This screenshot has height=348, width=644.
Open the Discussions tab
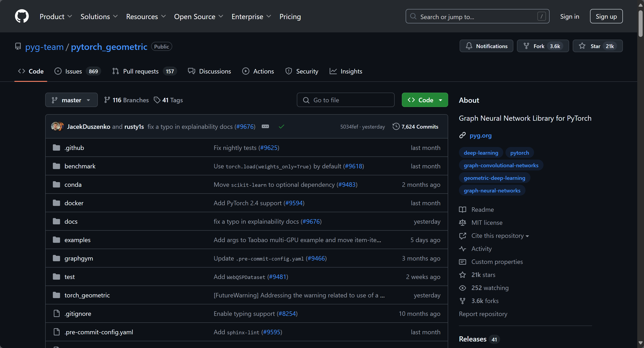210,71
